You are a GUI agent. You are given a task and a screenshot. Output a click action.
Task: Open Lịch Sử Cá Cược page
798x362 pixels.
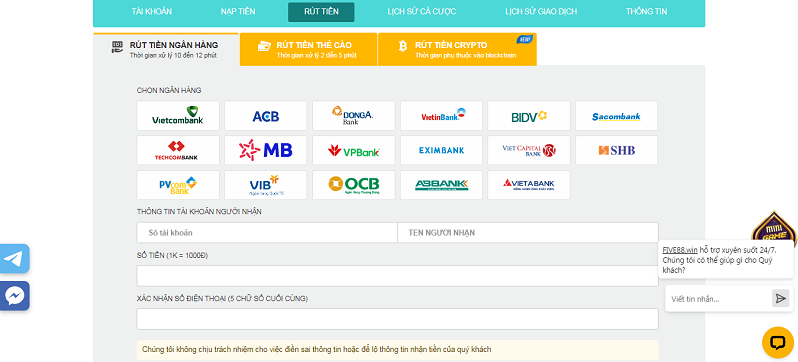[x=421, y=11]
